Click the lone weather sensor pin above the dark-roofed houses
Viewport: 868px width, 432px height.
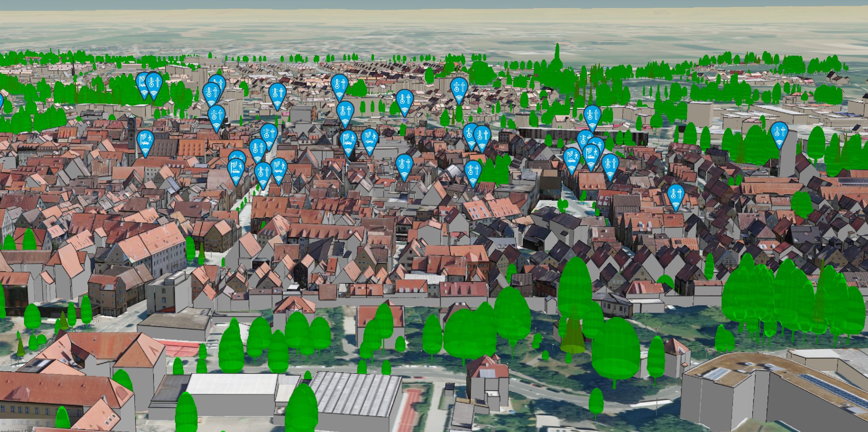click(x=676, y=197)
